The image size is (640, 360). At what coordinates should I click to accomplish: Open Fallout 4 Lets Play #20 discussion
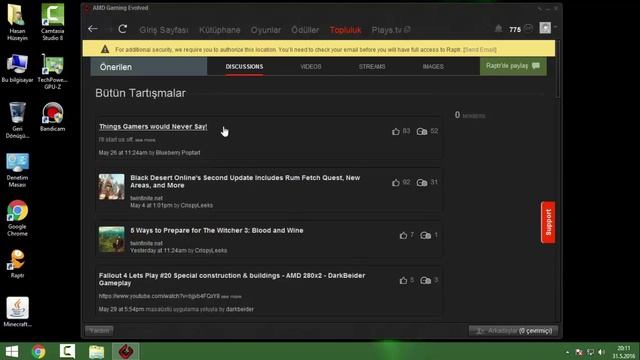pos(232,279)
